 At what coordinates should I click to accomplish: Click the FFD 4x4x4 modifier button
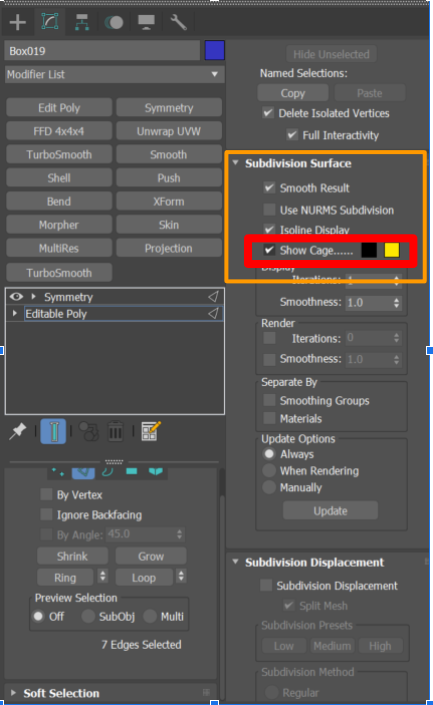tap(59, 131)
